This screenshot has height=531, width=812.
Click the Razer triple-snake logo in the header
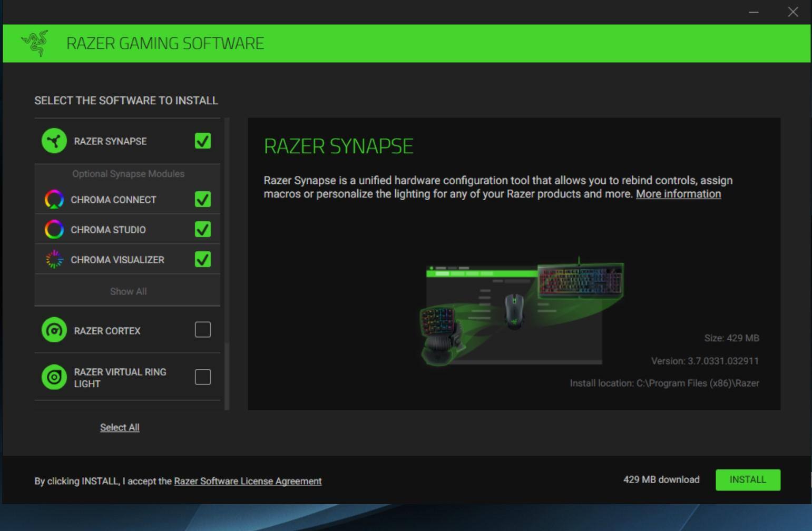click(34, 42)
